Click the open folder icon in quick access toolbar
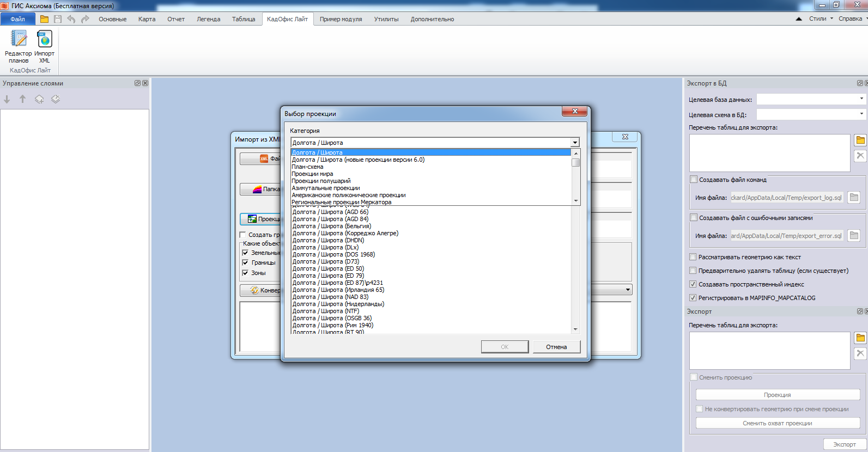Viewport: 868px width, 452px height. click(x=44, y=19)
